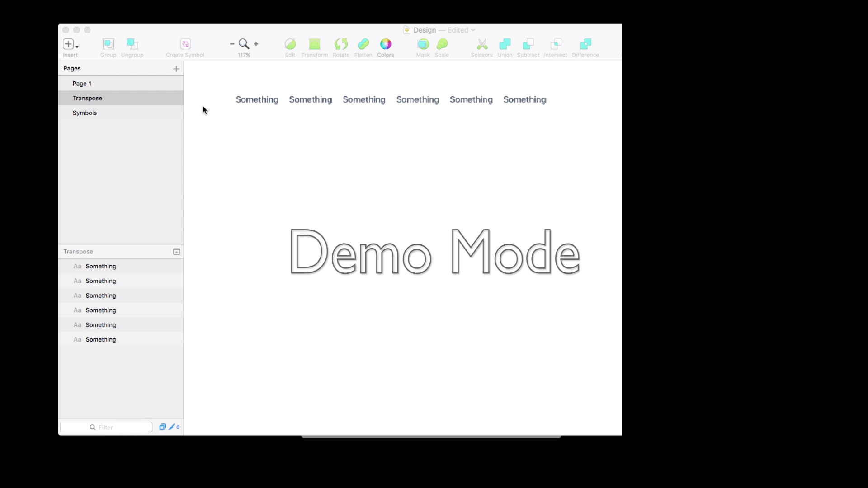Expand the Transpose layer panel
This screenshot has height=488, width=868.
(x=176, y=251)
